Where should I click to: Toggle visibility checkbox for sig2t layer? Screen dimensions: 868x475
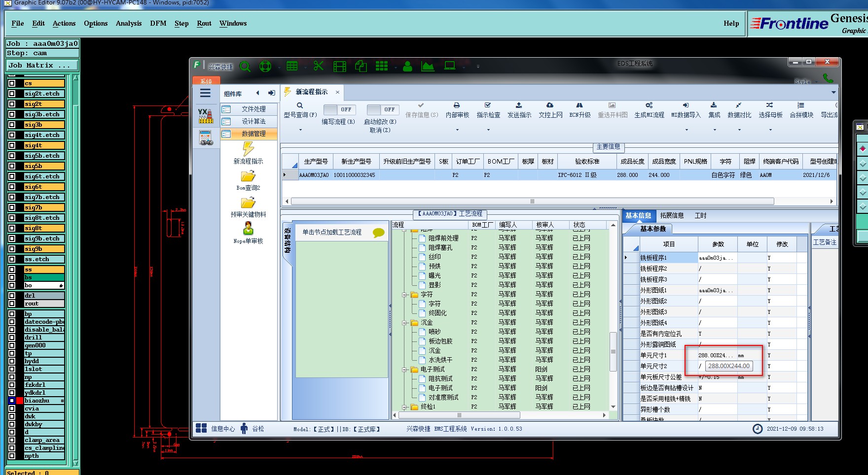pos(12,104)
